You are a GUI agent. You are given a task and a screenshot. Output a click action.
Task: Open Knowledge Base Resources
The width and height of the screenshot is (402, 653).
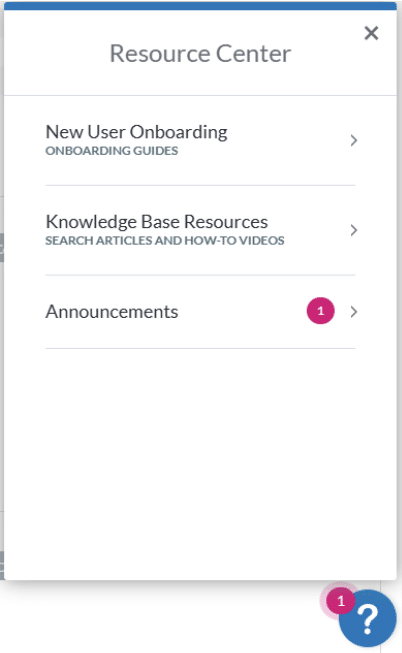[200, 230]
